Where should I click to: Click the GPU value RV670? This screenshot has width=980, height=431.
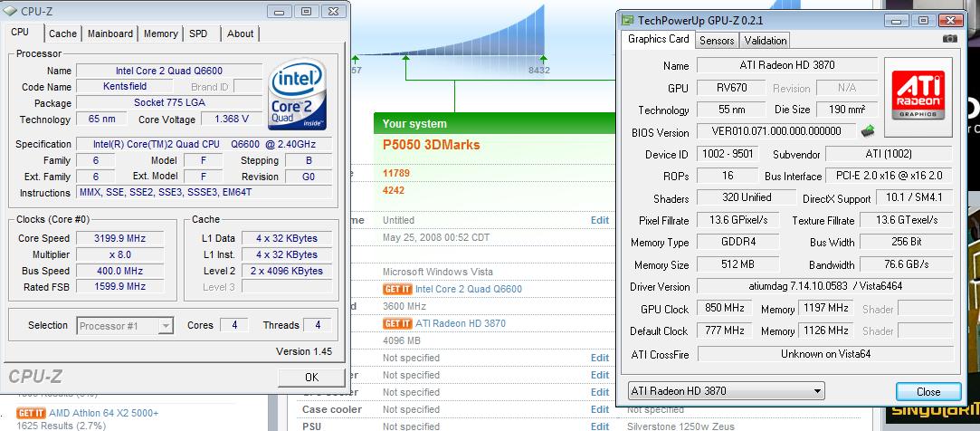(x=731, y=88)
